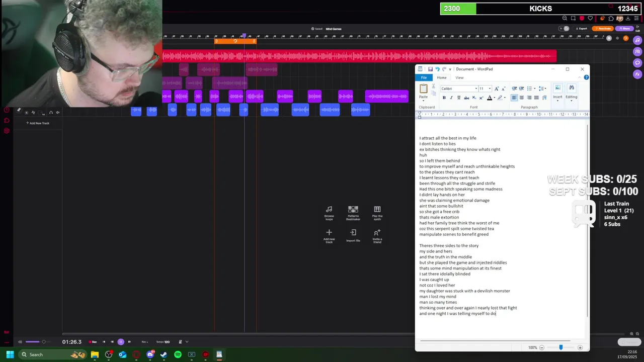The height and width of the screenshot is (362, 644).
Task: Shrink the font size in WordPad
Action: coord(503,88)
